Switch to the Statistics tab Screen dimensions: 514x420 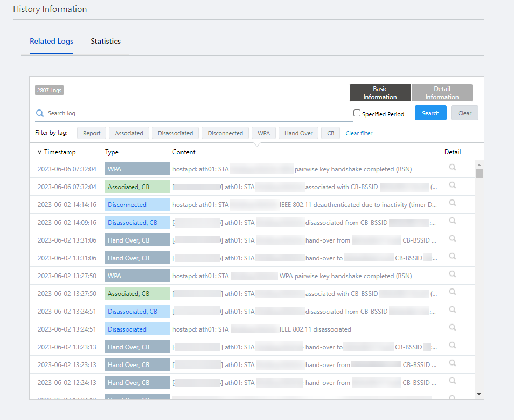point(106,42)
